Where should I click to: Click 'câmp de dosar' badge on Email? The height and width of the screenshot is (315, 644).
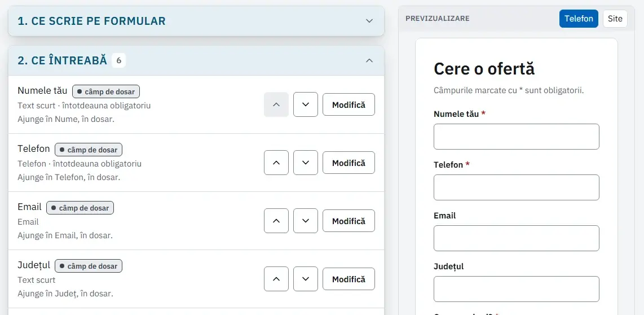coord(80,208)
